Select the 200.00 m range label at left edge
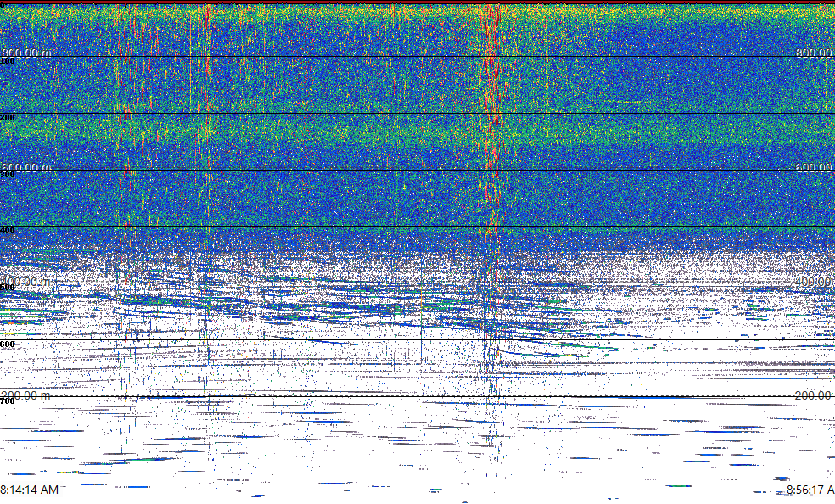835x504 pixels. (26, 395)
